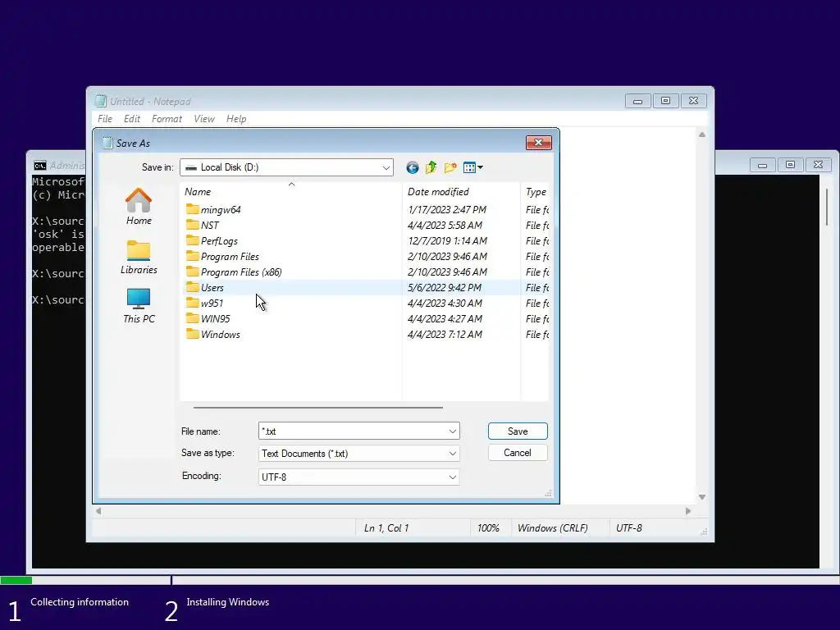Image resolution: width=840 pixels, height=630 pixels.
Task: Open Notepad's Format menu
Action: click(x=167, y=119)
